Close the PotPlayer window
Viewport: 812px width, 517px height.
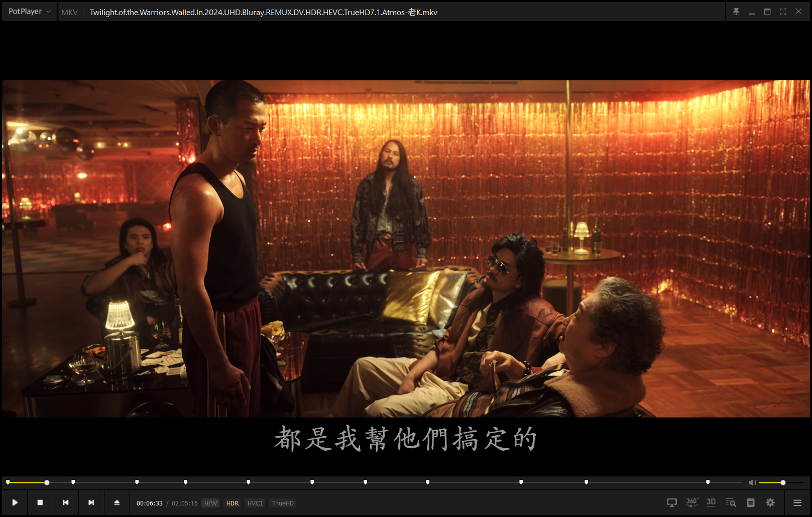pyautogui.click(x=798, y=12)
